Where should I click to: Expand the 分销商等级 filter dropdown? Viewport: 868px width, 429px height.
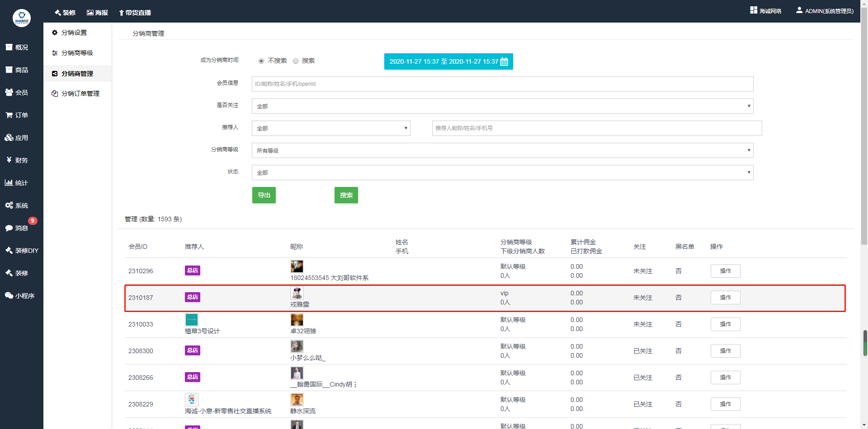(502, 150)
